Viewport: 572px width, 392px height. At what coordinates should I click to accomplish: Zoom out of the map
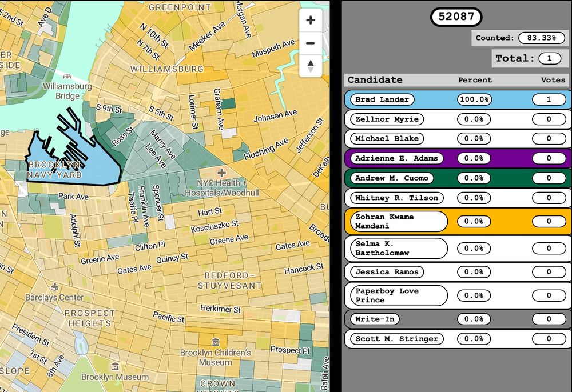pos(311,43)
